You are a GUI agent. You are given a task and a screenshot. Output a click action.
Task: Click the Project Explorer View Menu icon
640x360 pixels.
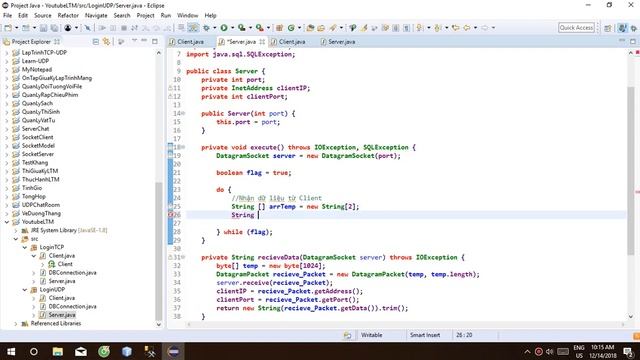(x=134, y=41)
